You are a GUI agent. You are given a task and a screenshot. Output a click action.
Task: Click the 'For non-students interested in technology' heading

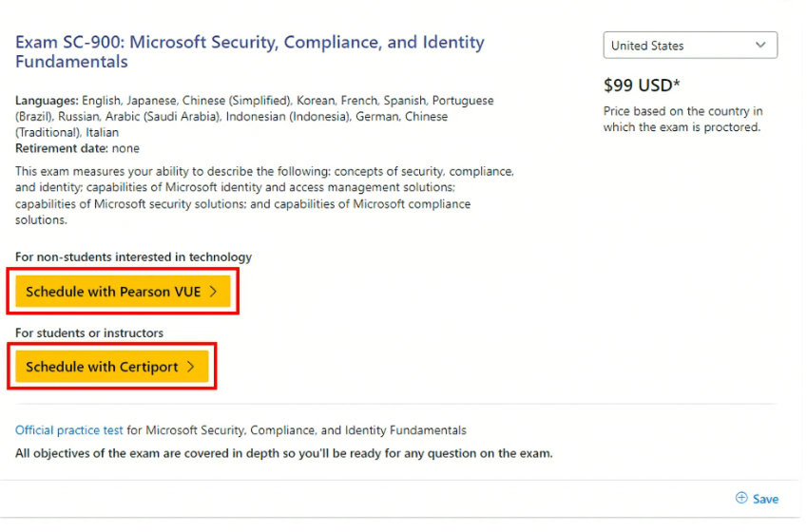(x=133, y=256)
